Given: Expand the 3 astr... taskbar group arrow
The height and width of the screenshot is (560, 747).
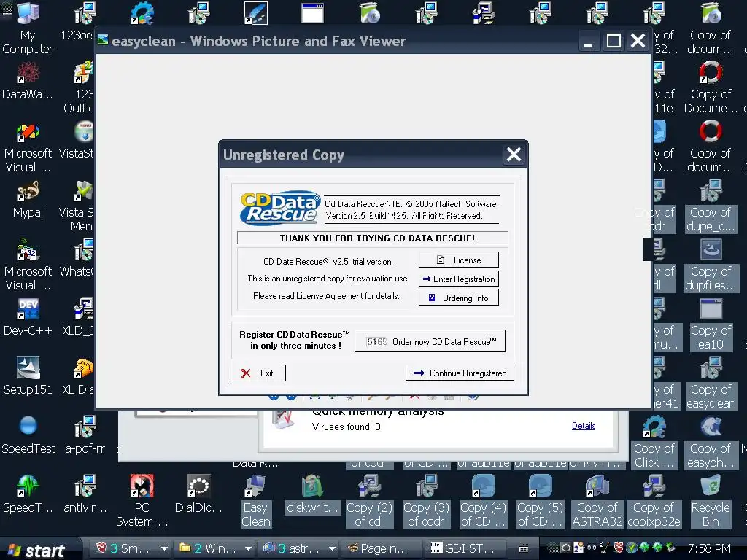Looking at the screenshot, I should coord(332,548).
